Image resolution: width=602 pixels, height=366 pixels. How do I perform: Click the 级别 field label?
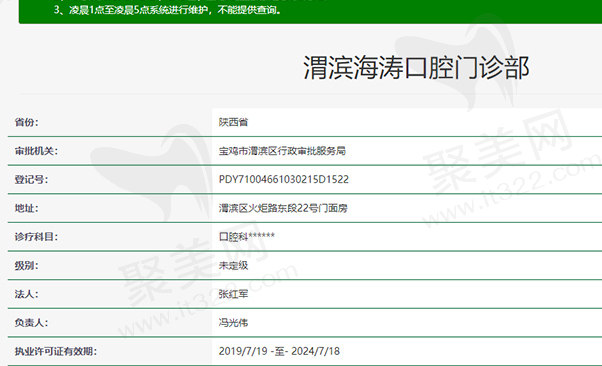pos(26,265)
